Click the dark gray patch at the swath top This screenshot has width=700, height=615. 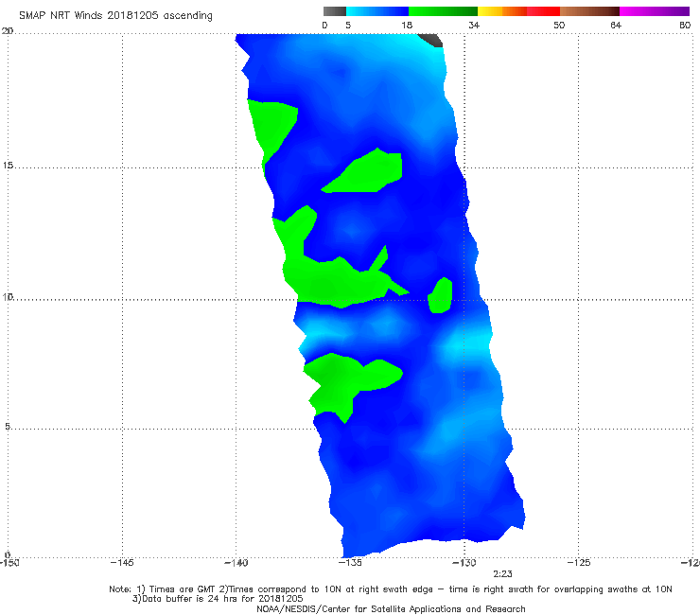431,40
